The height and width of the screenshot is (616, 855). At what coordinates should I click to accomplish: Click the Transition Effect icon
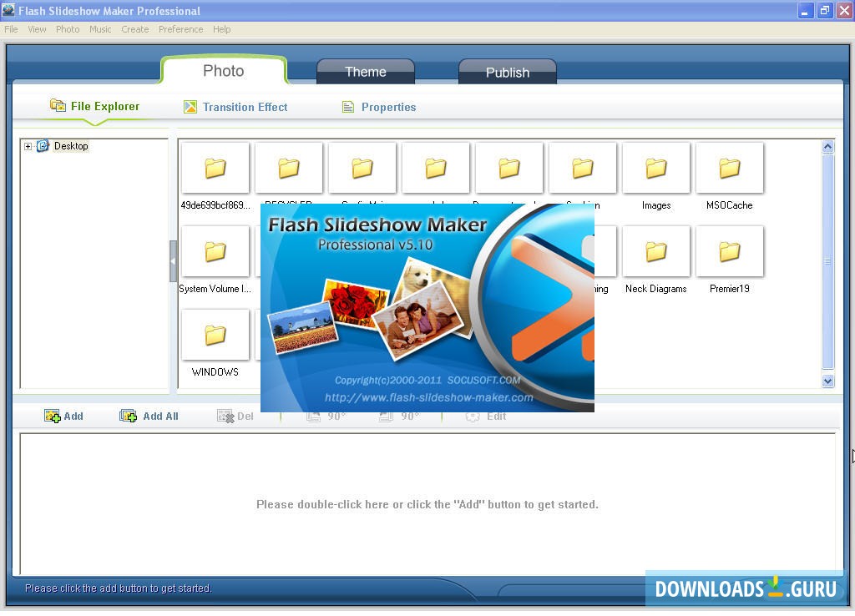[190, 107]
